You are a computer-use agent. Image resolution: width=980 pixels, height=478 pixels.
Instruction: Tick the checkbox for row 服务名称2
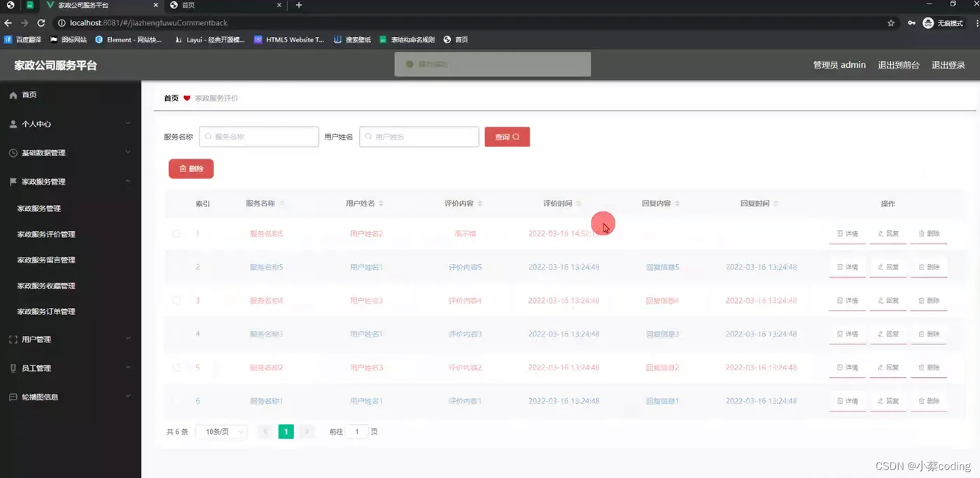coord(176,367)
